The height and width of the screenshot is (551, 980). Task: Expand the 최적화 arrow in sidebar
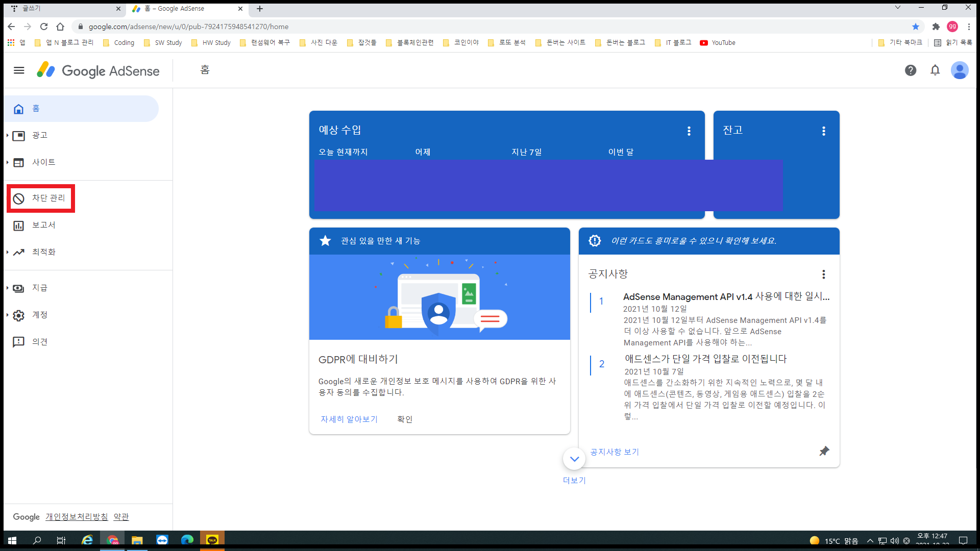(7, 252)
